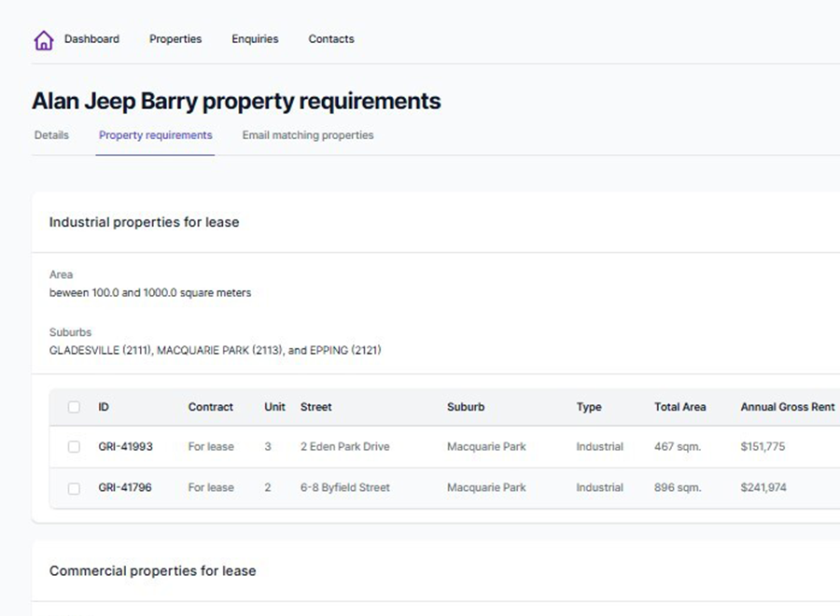Image resolution: width=840 pixels, height=616 pixels.
Task: Click the Industrial properties for lease heading
Action: point(144,222)
